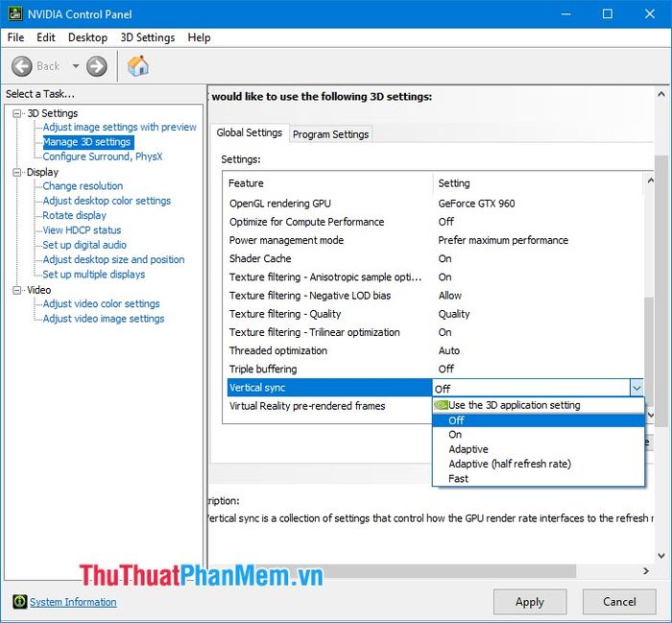Click the Vertical sync dropdown arrow
Viewport: 672px width, 623px height.
[636, 388]
